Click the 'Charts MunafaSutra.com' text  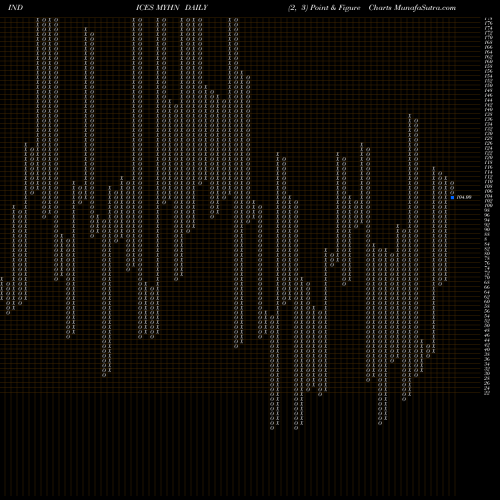point(412,8)
